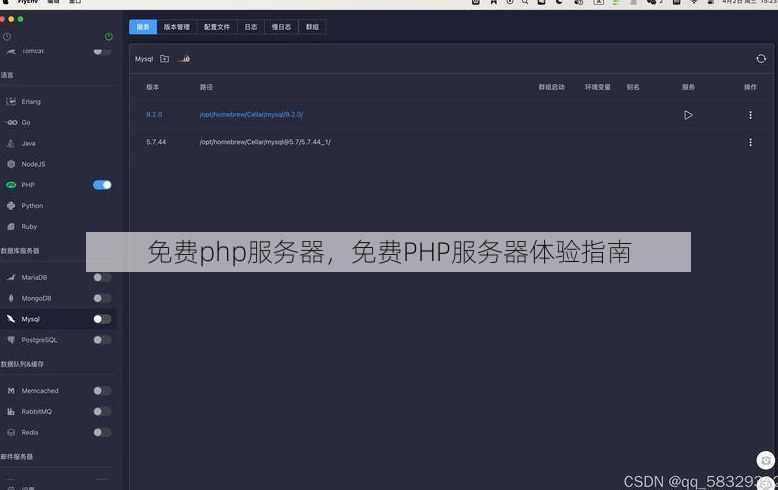Click the 别名 column header
This screenshot has height=490, width=778.
tap(633, 87)
